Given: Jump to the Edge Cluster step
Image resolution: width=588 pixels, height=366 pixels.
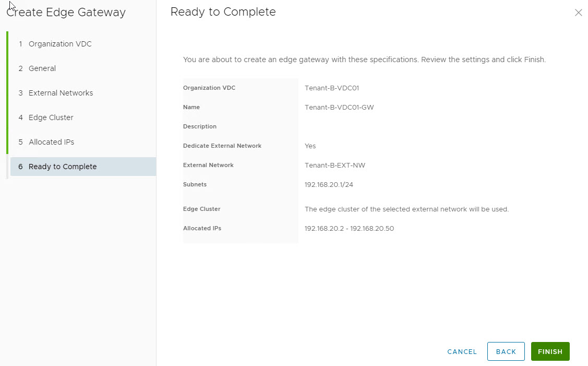Looking at the screenshot, I should pos(51,117).
